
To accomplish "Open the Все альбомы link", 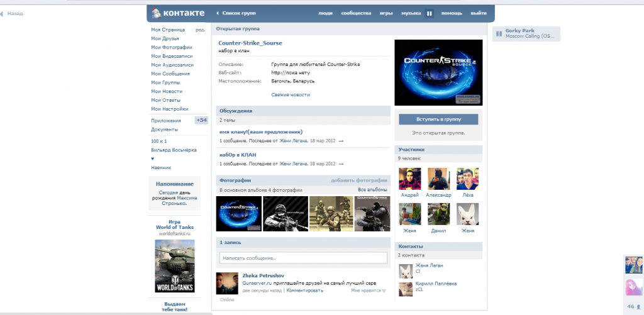I will pos(372,189).
